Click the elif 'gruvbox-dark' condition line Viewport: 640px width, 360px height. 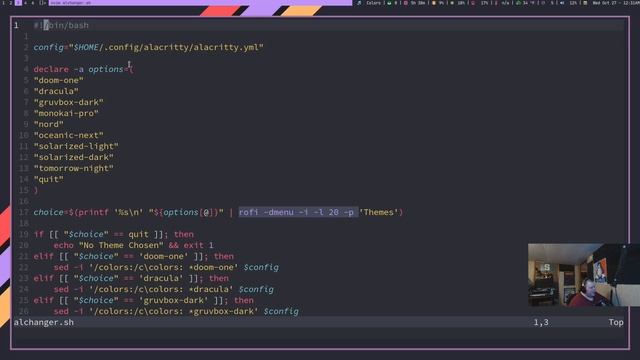[x=144, y=300]
